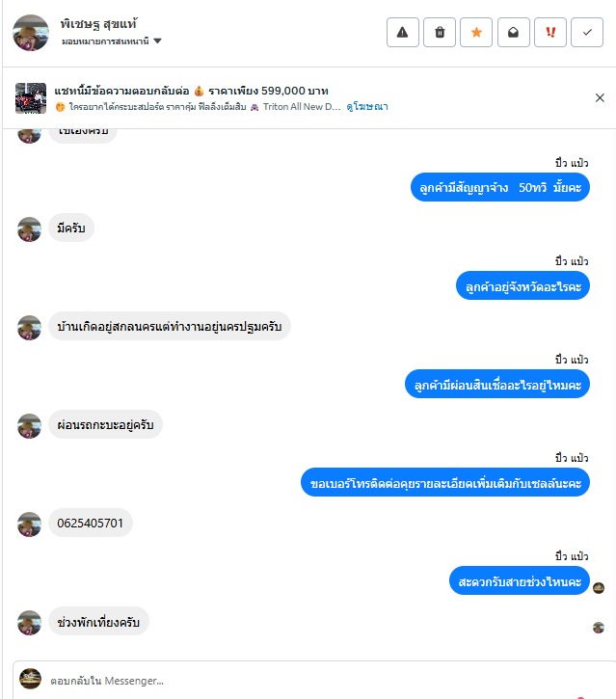Image resolution: width=616 pixels, height=699 pixels.
Task: Open พิเชษฐ สุขแท้ profile picture in header
Action: pyautogui.click(x=31, y=33)
